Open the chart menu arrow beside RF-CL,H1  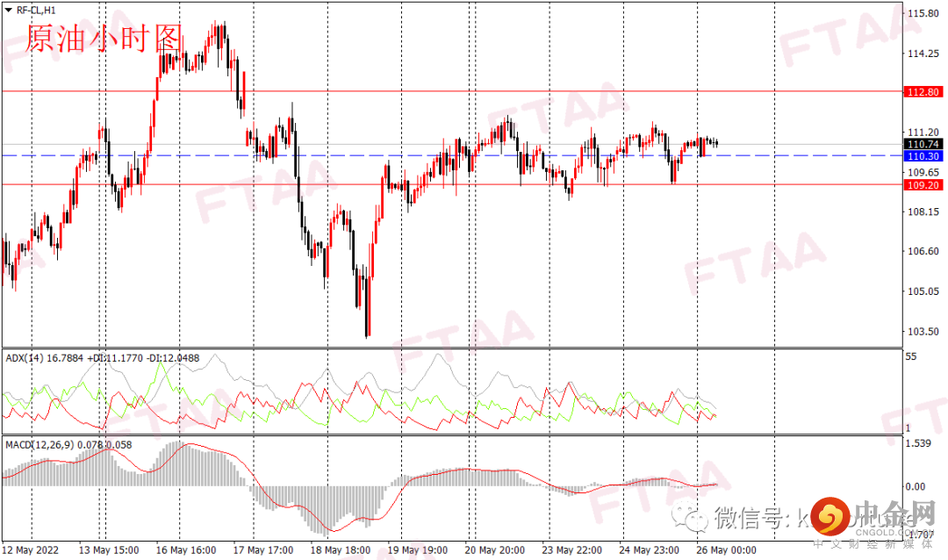point(9,11)
